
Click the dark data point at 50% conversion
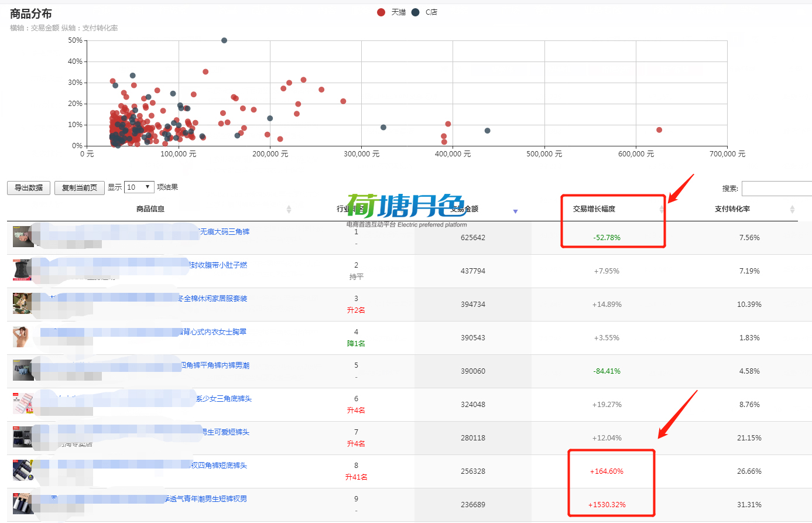(x=224, y=40)
